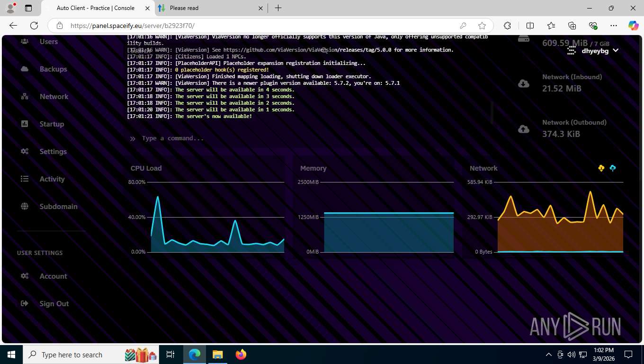The width and height of the screenshot is (644, 364).
Task: Click the Memory usage chart
Action: [376, 217]
